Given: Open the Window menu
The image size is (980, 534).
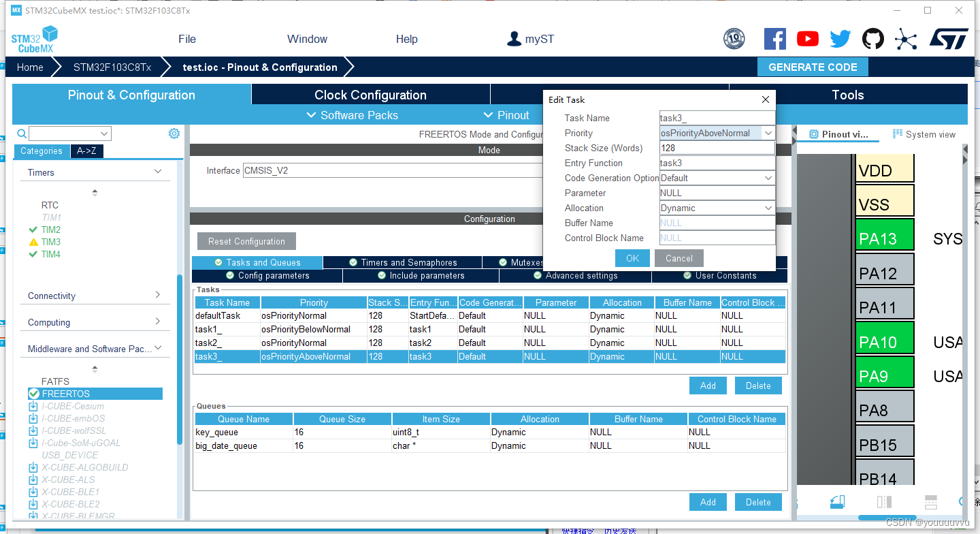Looking at the screenshot, I should pos(307,39).
